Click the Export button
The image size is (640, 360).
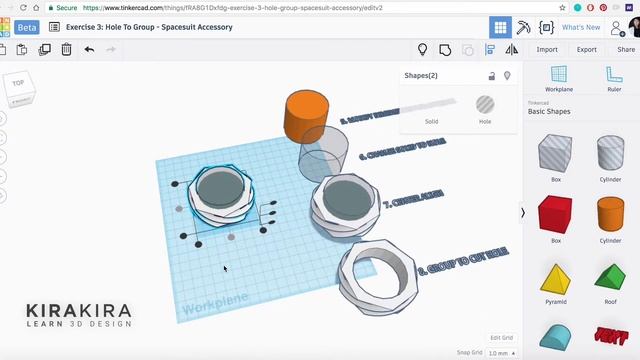click(x=587, y=49)
